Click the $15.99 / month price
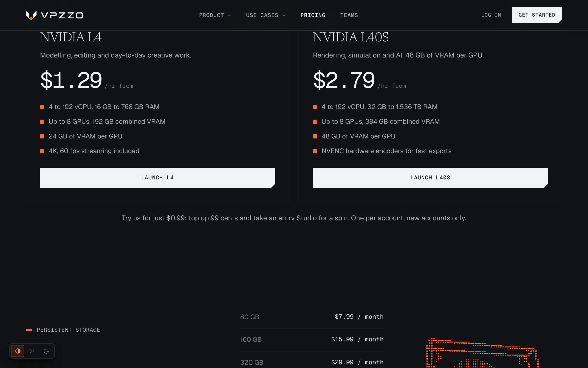 click(x=357, y=339)
